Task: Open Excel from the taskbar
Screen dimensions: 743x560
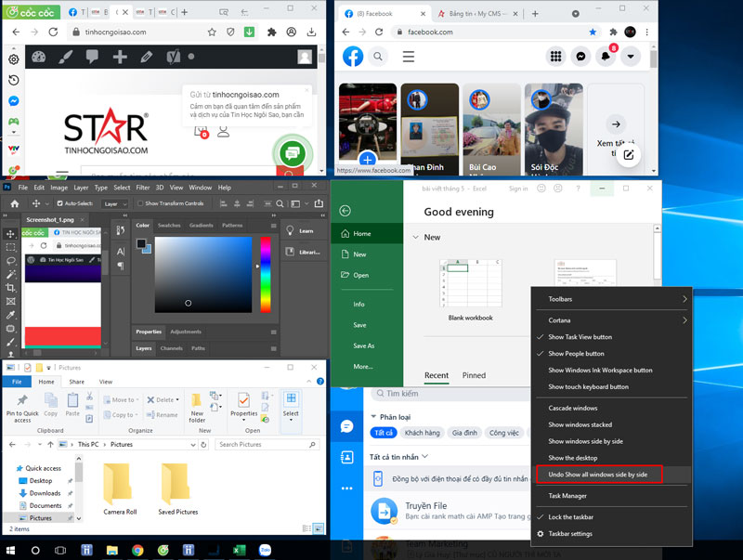Action: [239, 550]
